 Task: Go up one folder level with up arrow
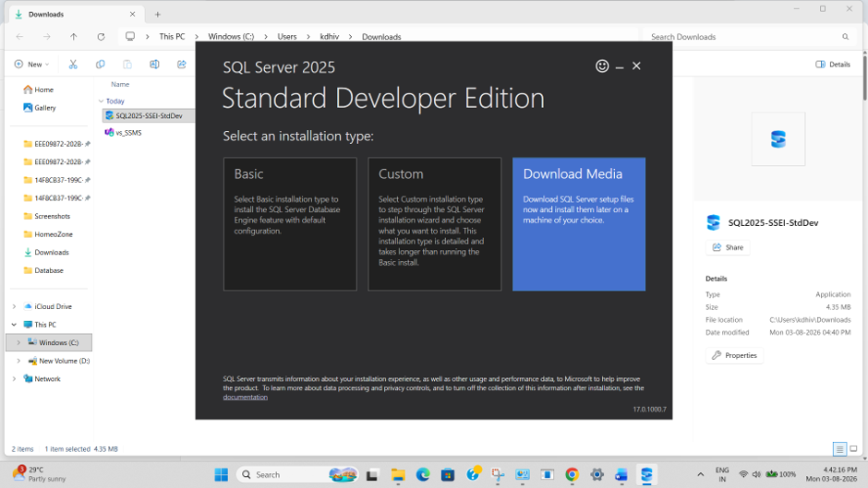pos(74,37)
